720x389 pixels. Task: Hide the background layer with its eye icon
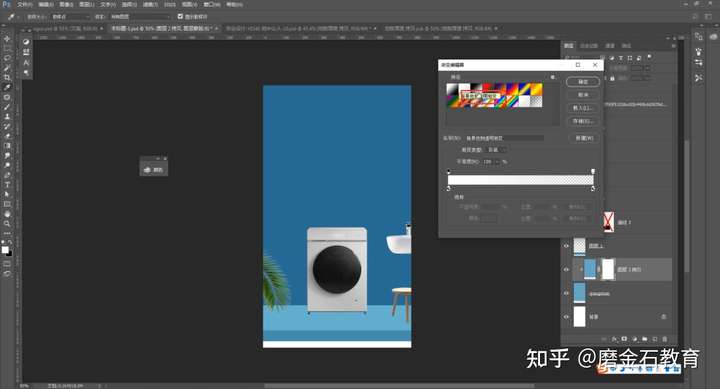(566, 316)
